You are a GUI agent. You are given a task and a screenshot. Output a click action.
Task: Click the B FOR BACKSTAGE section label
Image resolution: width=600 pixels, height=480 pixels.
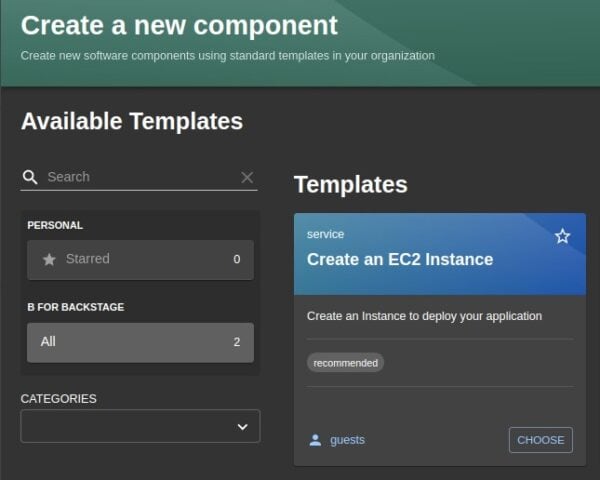tap(76, 307)
